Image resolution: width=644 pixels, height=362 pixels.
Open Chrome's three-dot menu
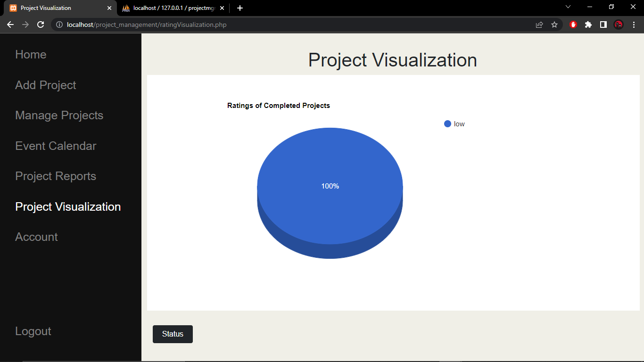pos(634,25)
